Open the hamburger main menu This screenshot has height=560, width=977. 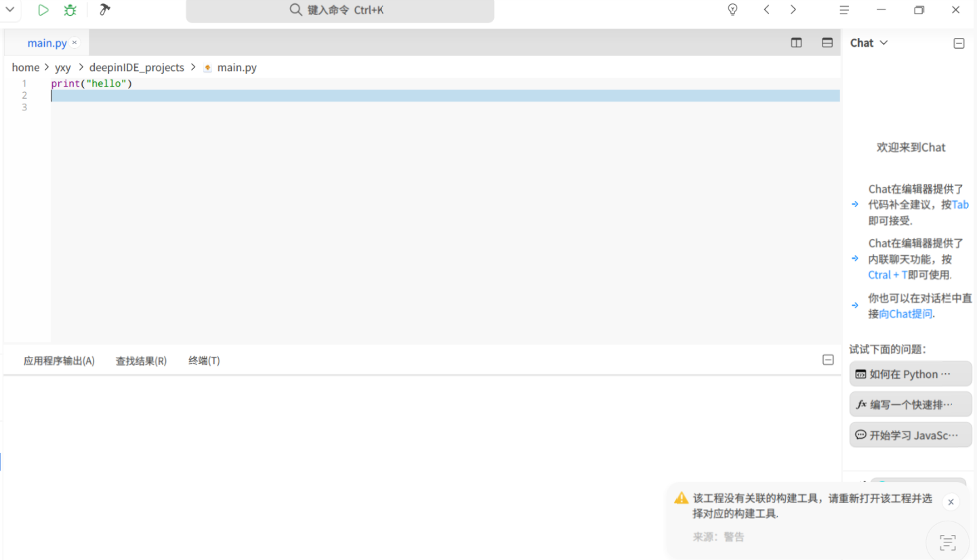[844, 10]
